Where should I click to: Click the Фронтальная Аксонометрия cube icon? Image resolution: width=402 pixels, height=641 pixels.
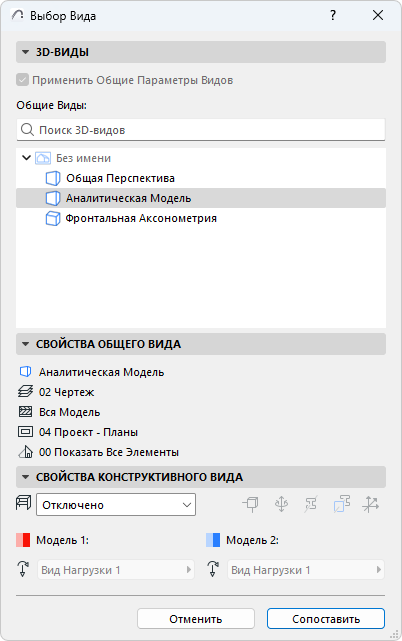click(53, 218)
